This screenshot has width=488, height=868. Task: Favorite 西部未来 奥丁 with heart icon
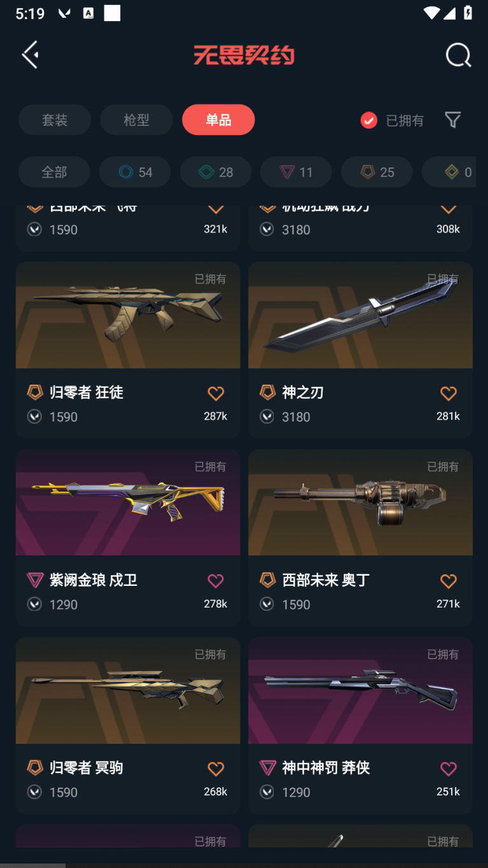449,581
